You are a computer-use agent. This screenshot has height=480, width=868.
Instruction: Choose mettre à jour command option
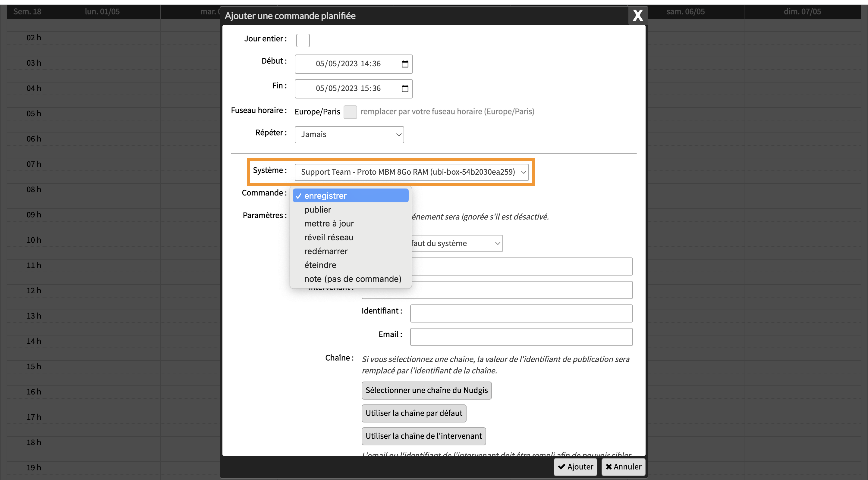click(329, 223)
